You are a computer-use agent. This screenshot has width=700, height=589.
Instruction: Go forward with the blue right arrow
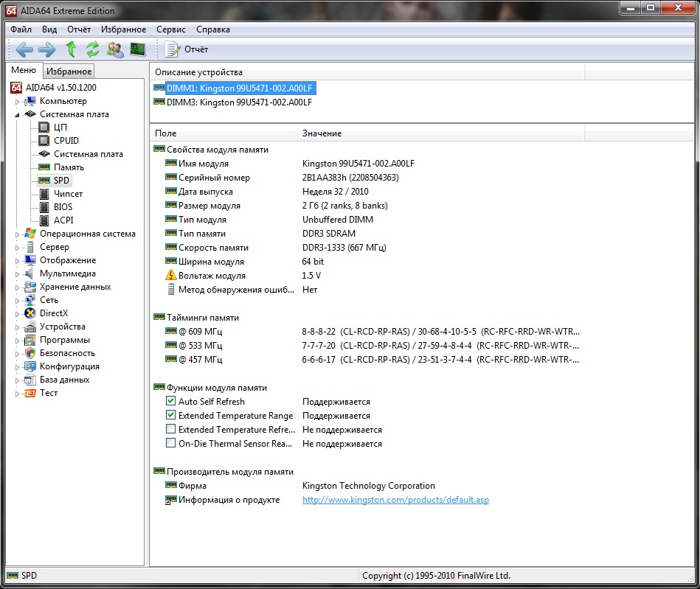tap(47, 49)
